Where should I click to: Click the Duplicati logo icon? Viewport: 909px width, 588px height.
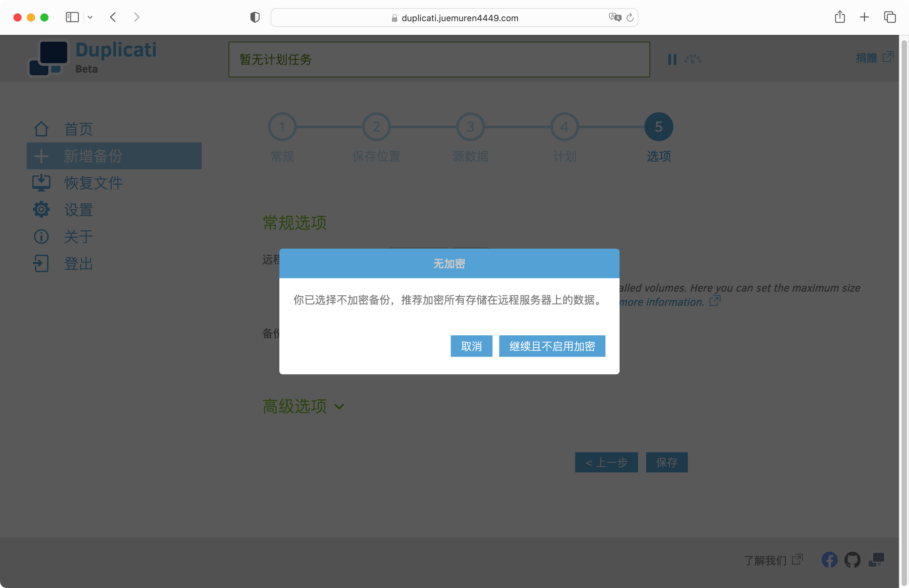coord(49,58)
